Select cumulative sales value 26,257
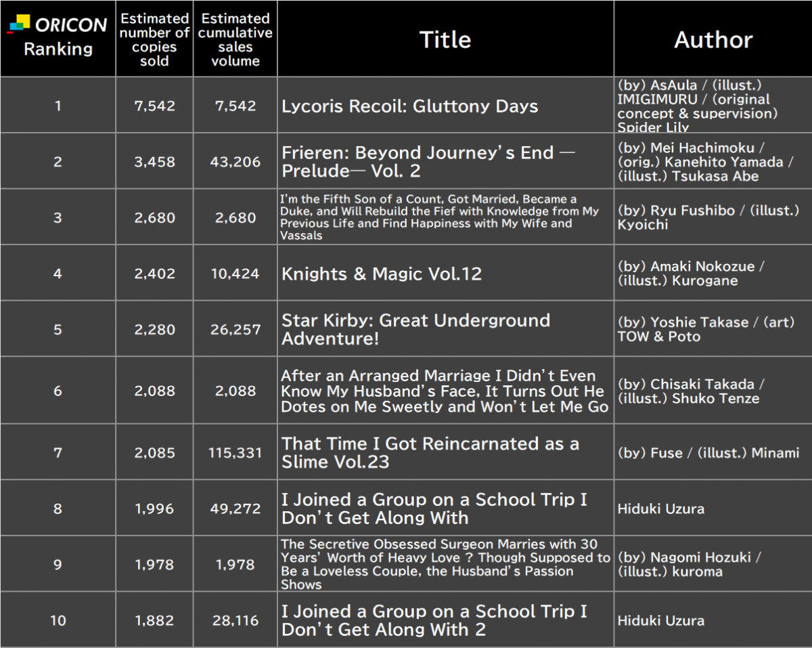Image resolution: width=812 pixels, height=648 pixels. [x=235, y=330]
